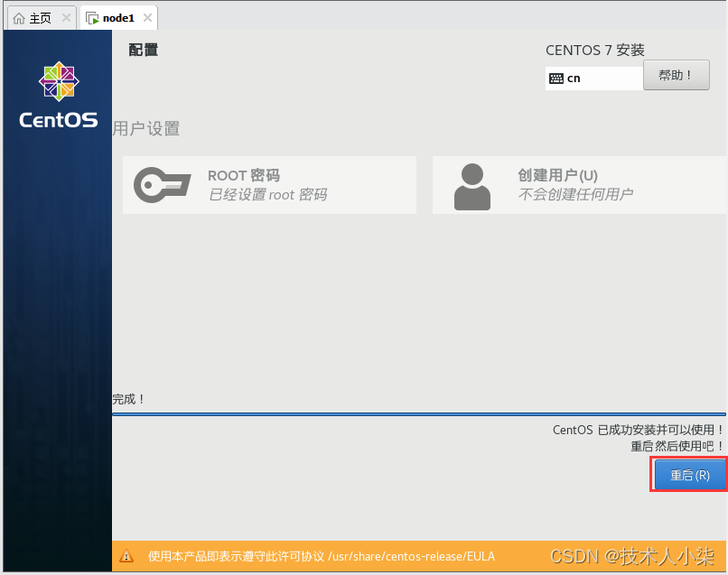Viewport: 728px width, 575px height.
Task: Click the 重启然后使用吧！ message
Action: click(x=677, y=446)
